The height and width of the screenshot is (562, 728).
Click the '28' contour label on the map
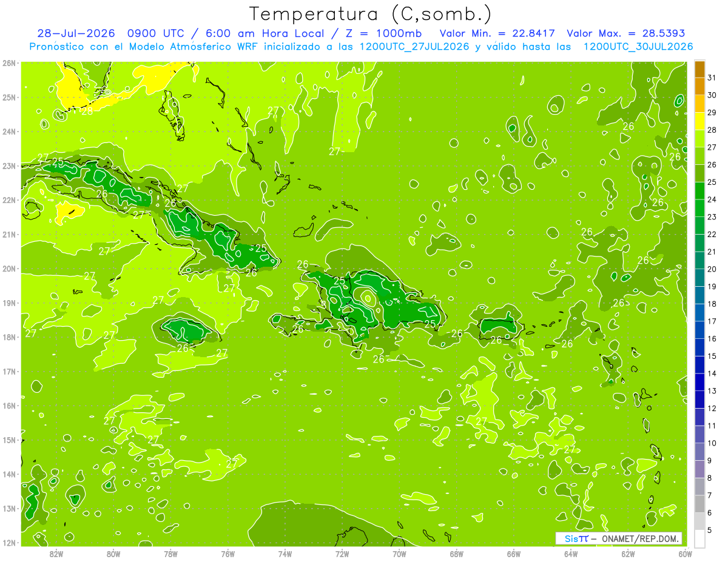87,112
